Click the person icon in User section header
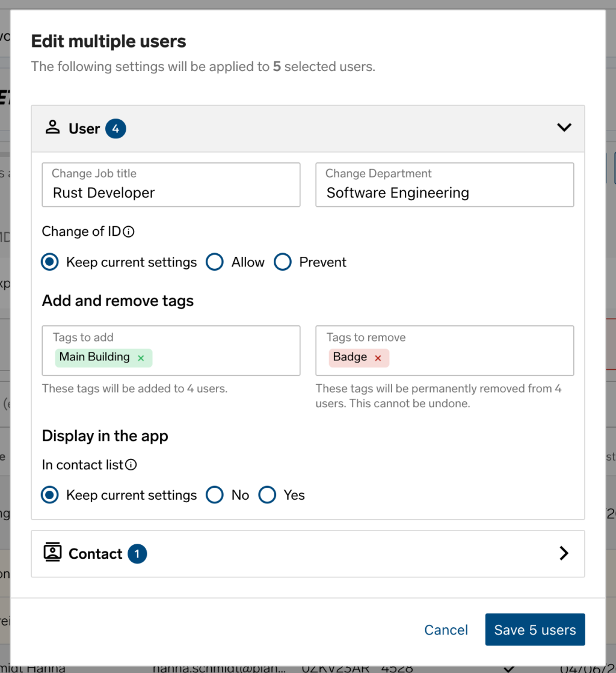This screenshot has width=616, height=673. coord(53,128)
